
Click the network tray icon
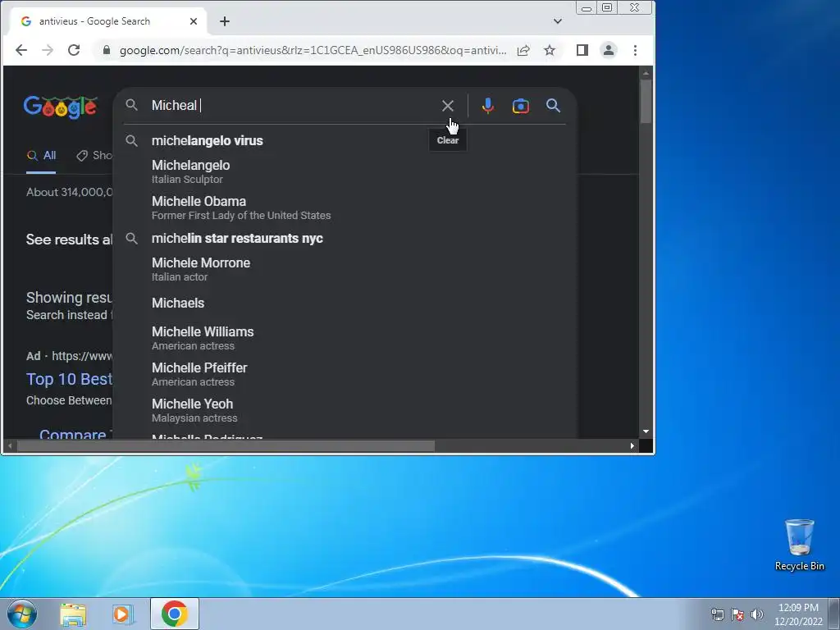coord(717,614)
